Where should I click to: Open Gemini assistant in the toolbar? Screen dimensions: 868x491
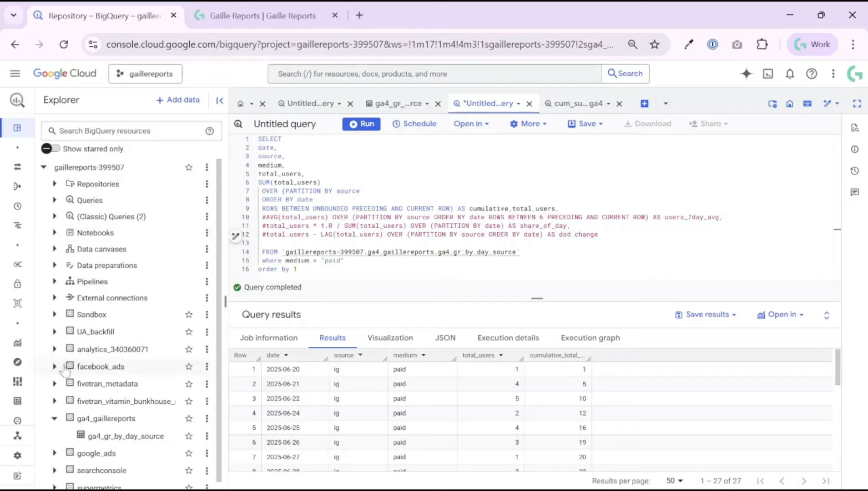[x=746, y=74]
